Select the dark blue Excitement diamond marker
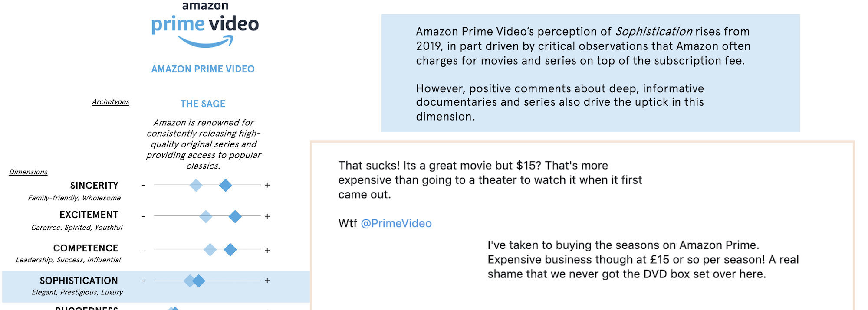Viewport: 868px width, 310px height. (235, 216)
